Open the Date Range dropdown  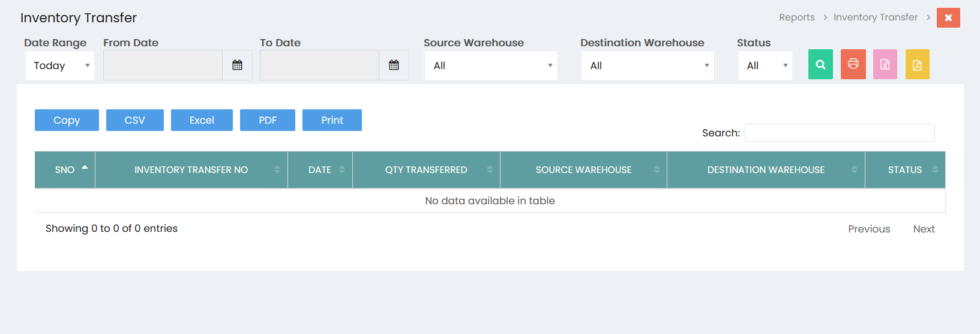pyautogui.click(x=60, y=65)
